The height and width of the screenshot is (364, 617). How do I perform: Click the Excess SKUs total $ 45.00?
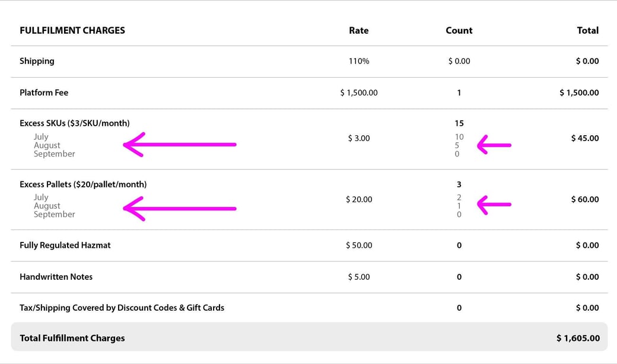pyautogui.click(x=585, y=138)
